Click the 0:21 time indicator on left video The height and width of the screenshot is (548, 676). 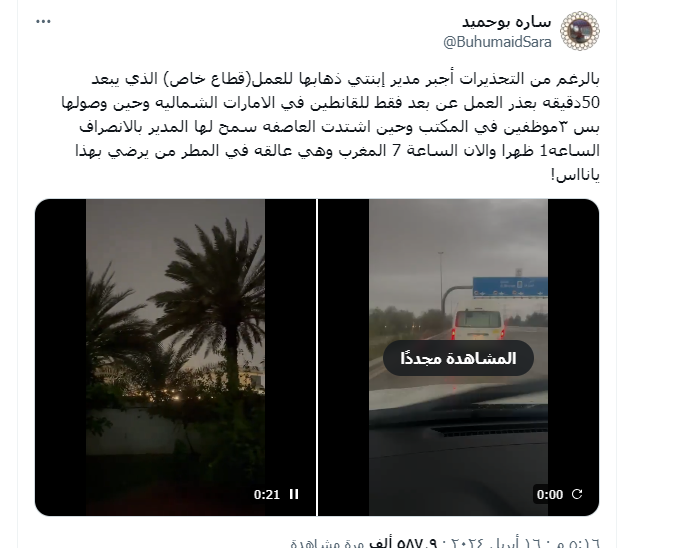tap(267, 494)
